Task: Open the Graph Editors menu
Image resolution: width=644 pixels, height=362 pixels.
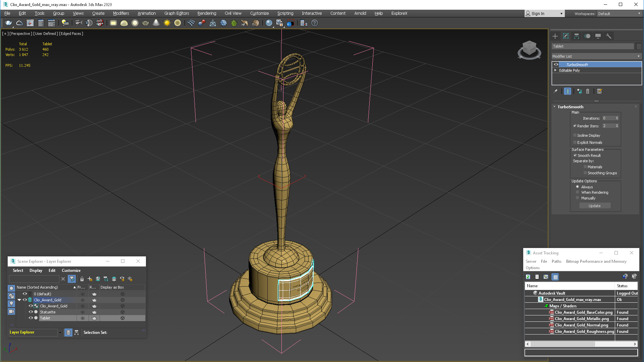Action: (176, 13)
